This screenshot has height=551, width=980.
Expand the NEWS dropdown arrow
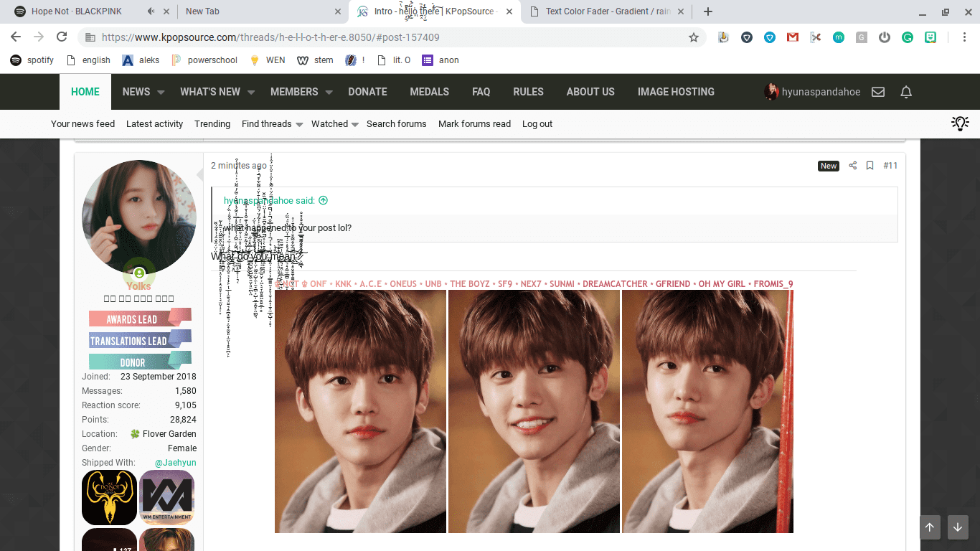(x=161, y=93)
